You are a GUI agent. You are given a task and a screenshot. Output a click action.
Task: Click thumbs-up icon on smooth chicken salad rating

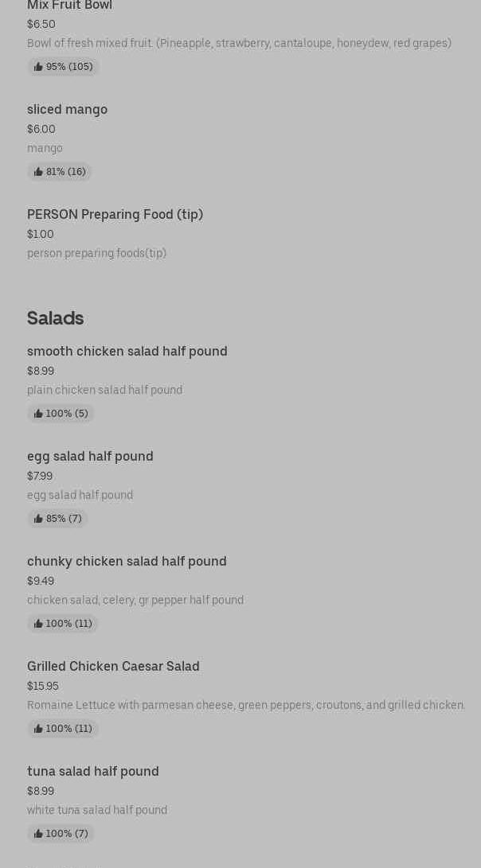[38, 414]
